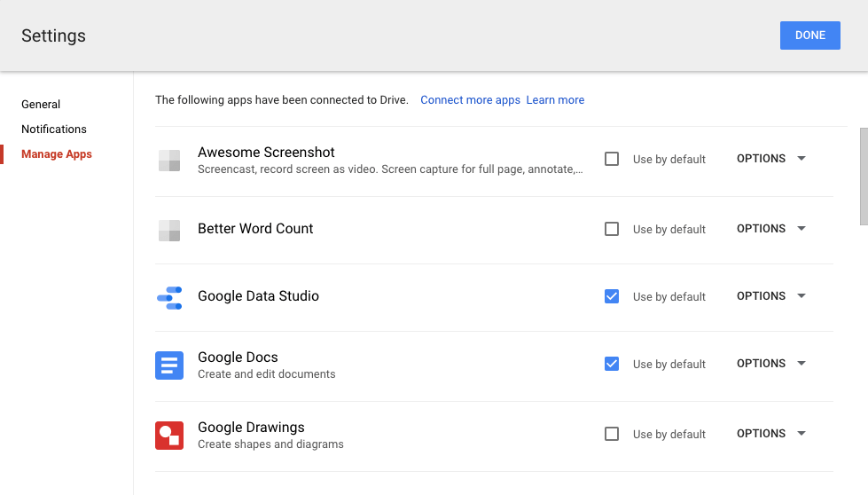Click the Awesome Screenshot app name
The image size is (868, 495).
pos(266,153)
